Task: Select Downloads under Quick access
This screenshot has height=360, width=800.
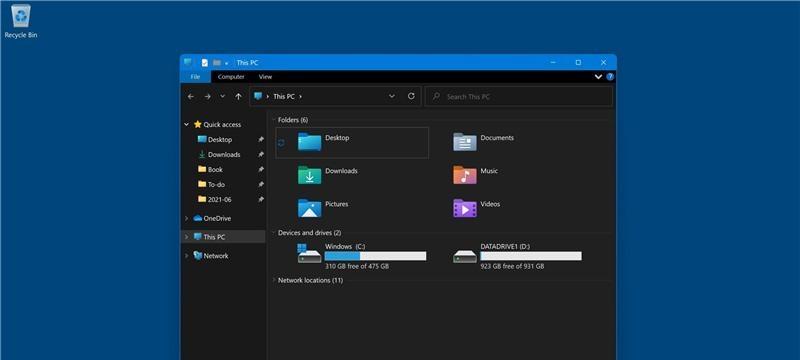Action: (224, 155)
